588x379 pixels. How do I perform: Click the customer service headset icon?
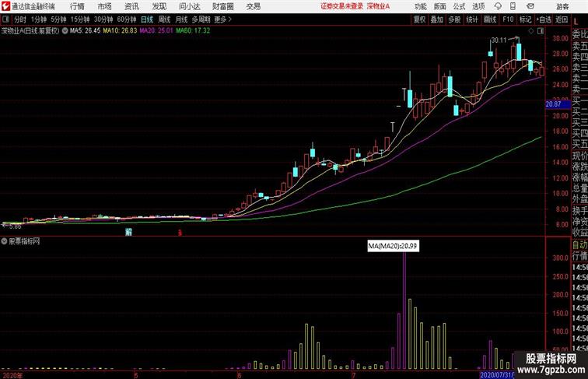498,6
